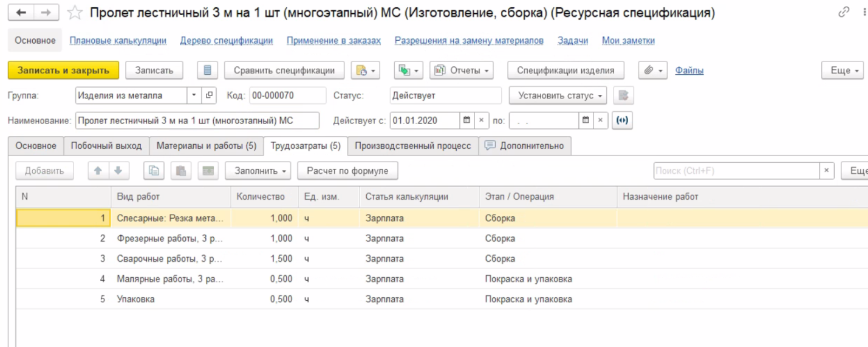Open the Дерево спецификации link
The width and height of the screenshot is (868, 347).
(x=227, y=41)
